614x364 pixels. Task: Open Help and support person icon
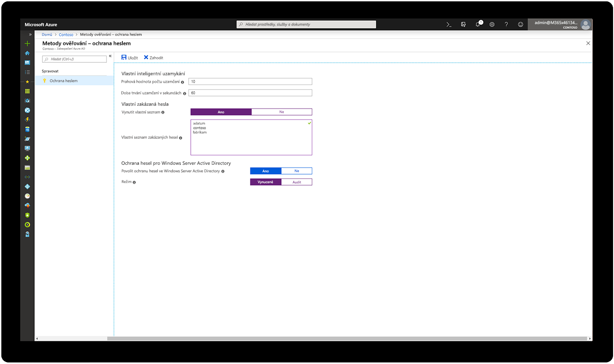27,234
